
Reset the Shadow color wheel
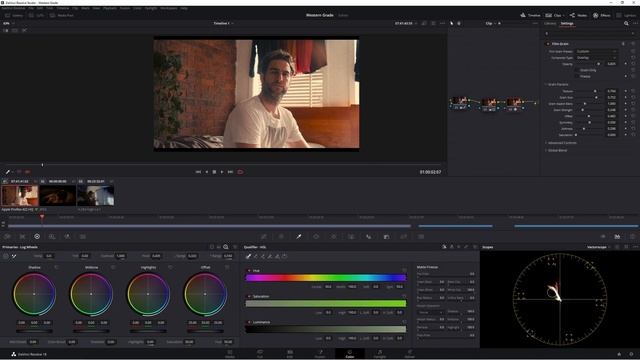pyautogui.click(x=56, y=267)
